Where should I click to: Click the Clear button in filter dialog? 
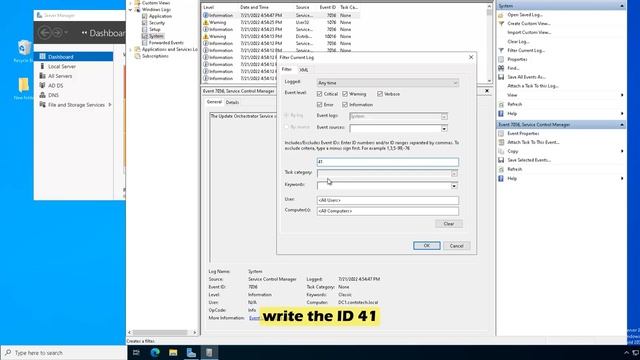pyautogui.click(x=449, y=224)
